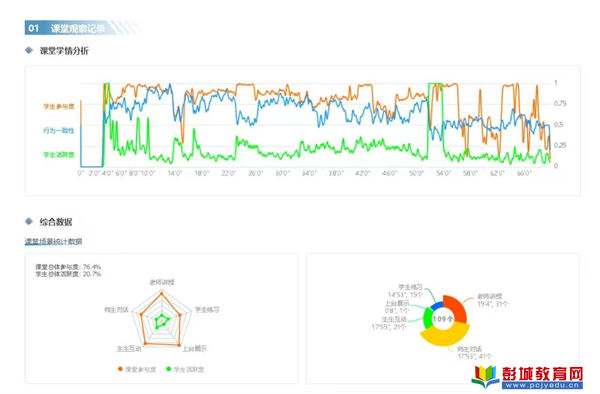Toggle the 行为一致性 line series label

[x=59, y=131]
